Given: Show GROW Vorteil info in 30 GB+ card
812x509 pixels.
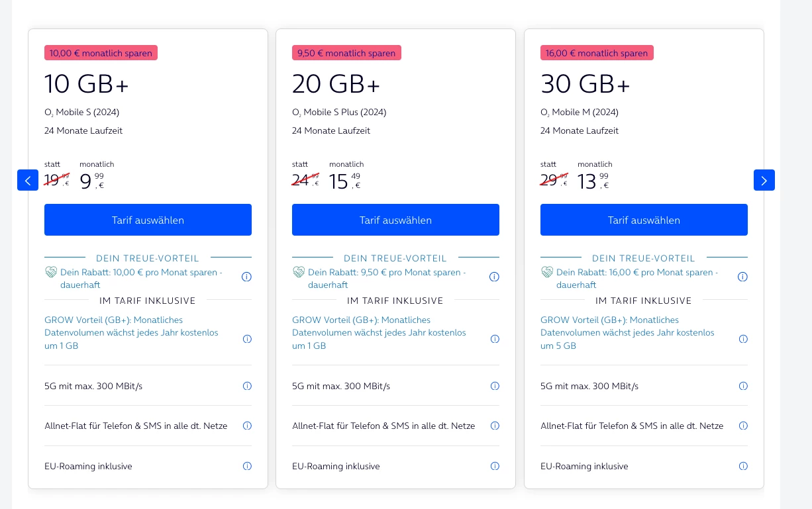Looking at the screenshot, I should [743, 339].
